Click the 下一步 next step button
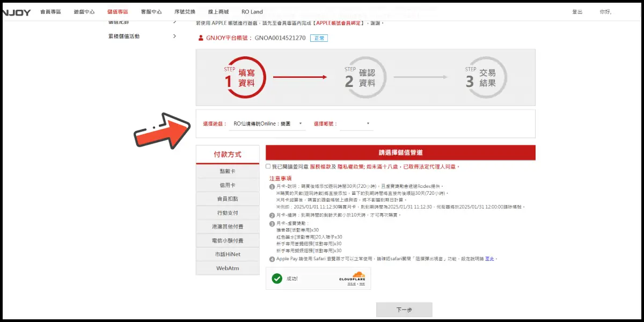This screenshot has height=322, width=644. (404, 310)
